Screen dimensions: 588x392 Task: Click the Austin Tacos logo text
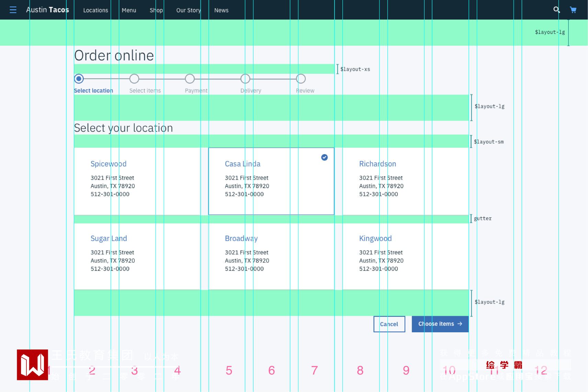(47, 10)
